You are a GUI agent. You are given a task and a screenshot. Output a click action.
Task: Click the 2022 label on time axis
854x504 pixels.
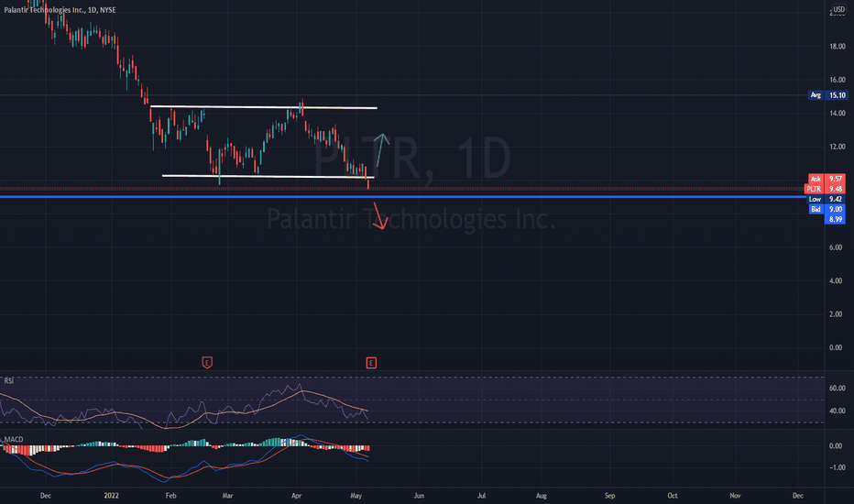coord(111,496)
